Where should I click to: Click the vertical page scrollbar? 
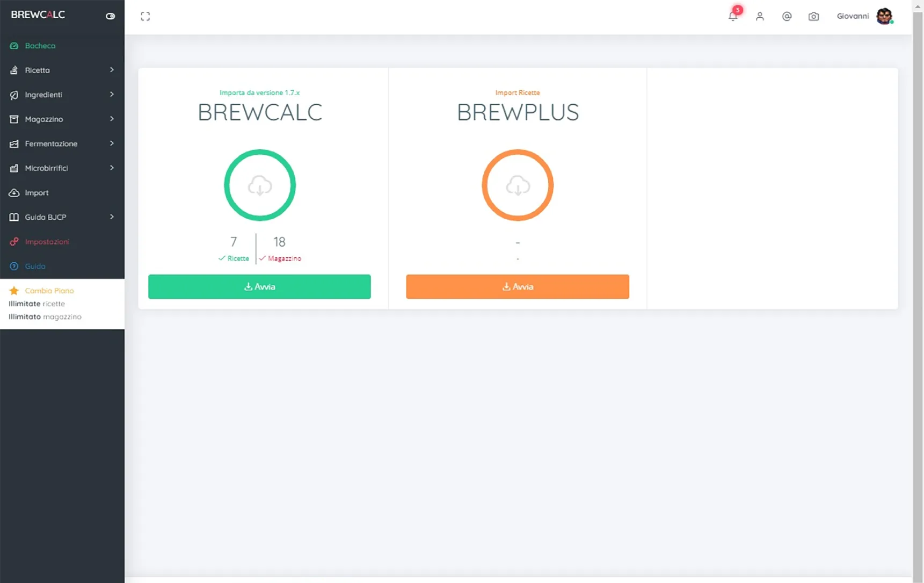point(918,290)
